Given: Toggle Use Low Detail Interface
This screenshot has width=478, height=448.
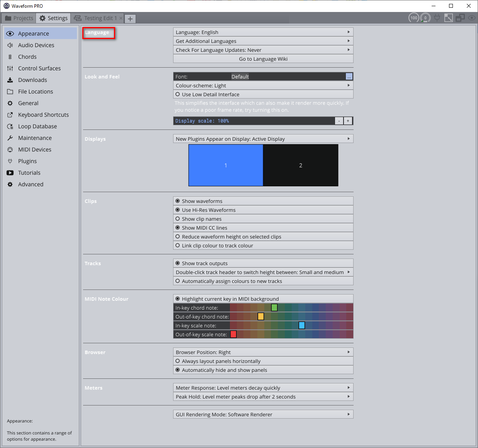Looking at the screenshot, I should (263, 94).
